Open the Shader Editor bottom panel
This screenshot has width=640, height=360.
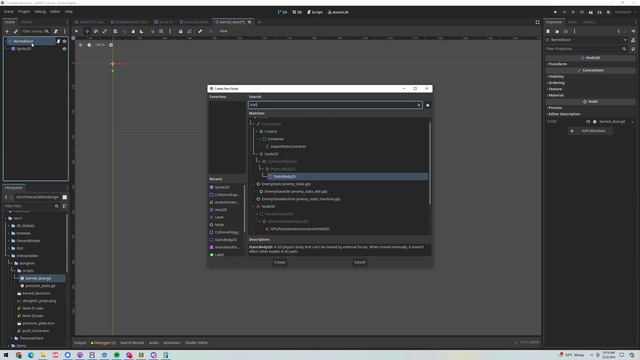(x=196, y=343)
